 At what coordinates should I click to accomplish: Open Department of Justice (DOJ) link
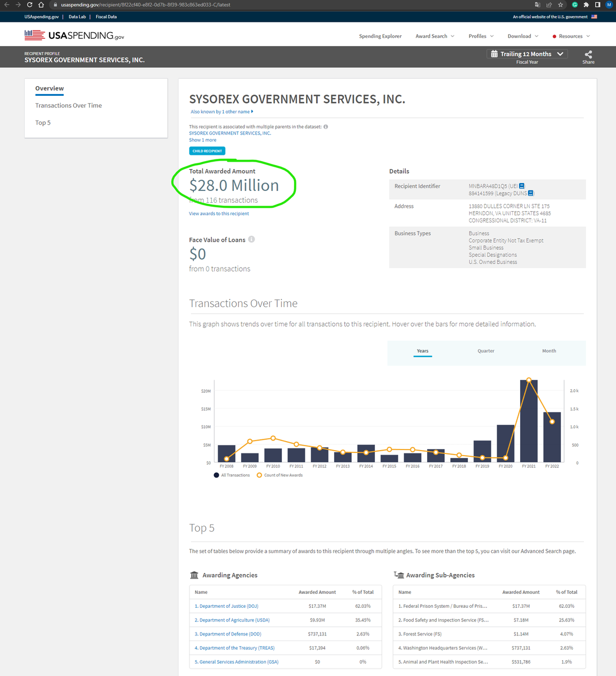[x=227, y=606]
